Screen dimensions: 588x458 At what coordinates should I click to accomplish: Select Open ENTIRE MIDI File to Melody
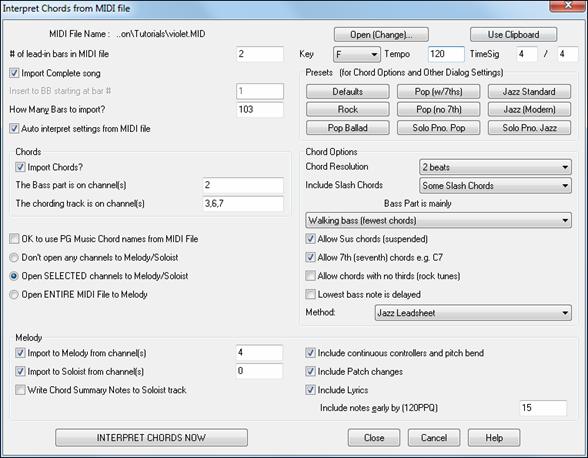click(14, 294)
